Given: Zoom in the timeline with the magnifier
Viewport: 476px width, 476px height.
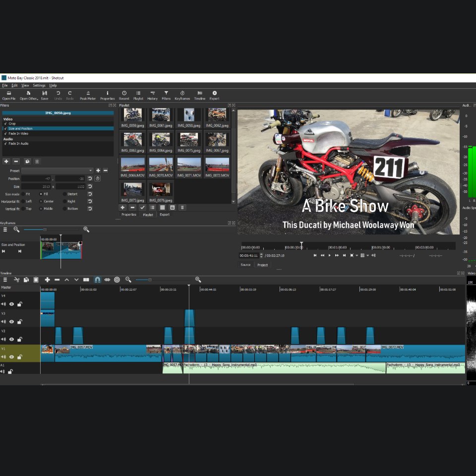Looking at the screenshot, I should tap(198, 280).
